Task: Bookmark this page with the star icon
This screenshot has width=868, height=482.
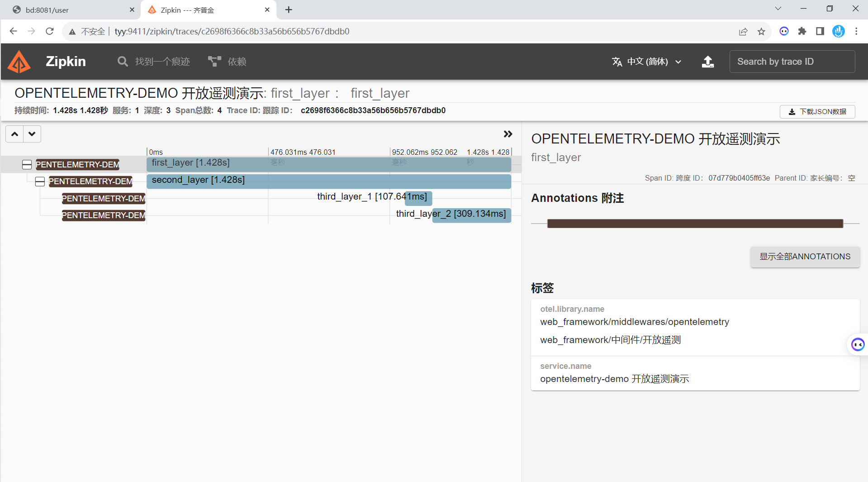Action: [x=761, y=31]
